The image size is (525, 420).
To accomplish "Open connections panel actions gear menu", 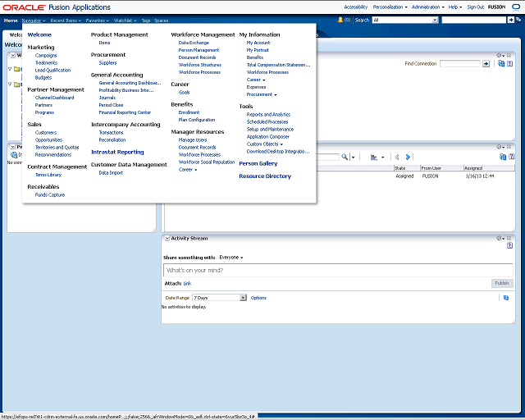I will (x=500, y=55).
